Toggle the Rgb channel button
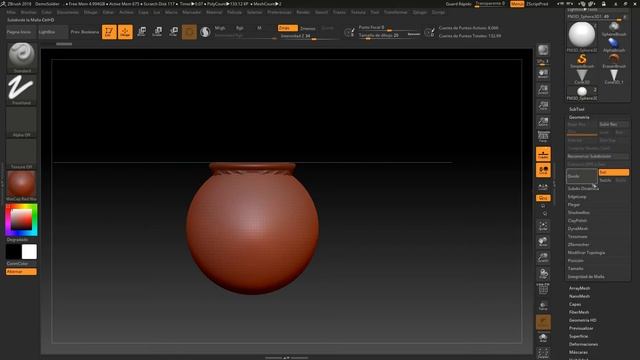The width and height of the screenshot is (640, 360). point(240,28)
